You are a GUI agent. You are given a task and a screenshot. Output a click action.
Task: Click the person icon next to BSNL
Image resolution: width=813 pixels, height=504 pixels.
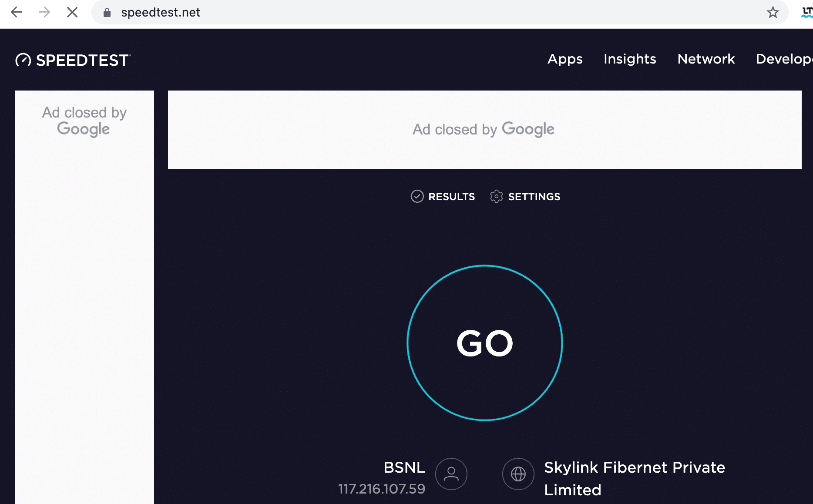(x=451, y=474)
